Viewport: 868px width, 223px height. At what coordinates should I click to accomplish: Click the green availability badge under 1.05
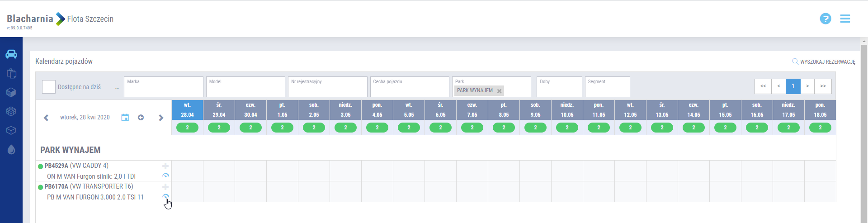pyautogui.click(x=282, y=128)
